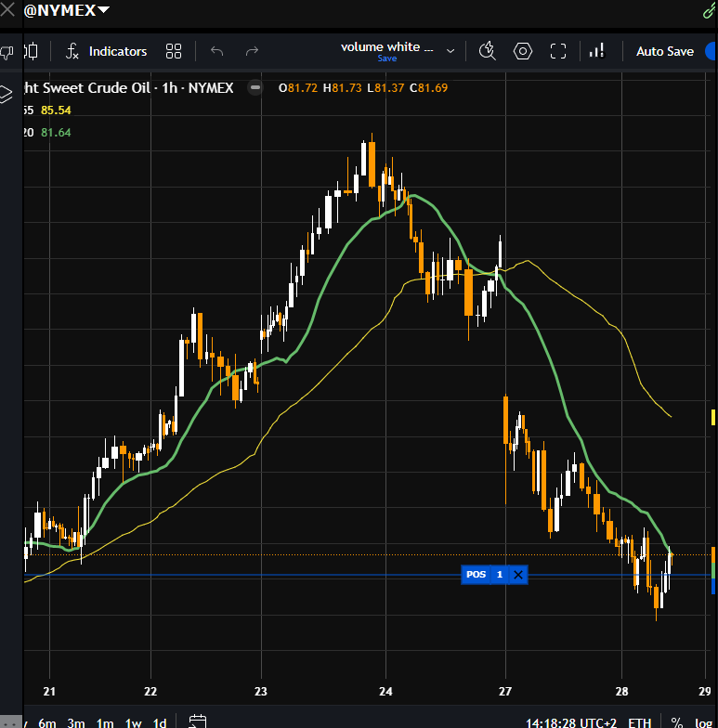Image resolution: width=718 pixels, height=728 pixels.
Task: Open the @NYMEX dropdown
Action: (x=67, y=10)
